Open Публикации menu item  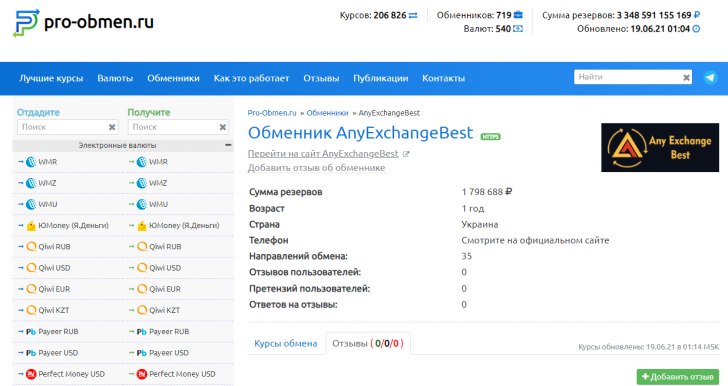point(380,78)
